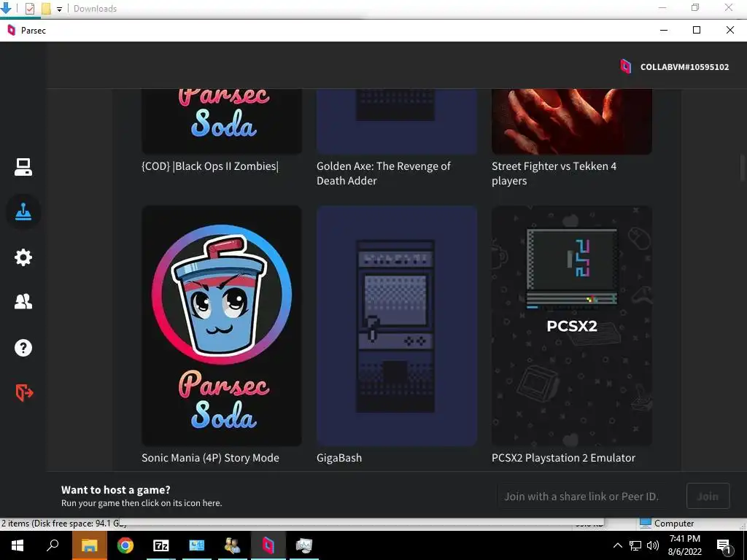Image resolution: width=747 pixels, height=560 pixels.
Task: Open the Black Ops II Zombies Parsec Soda card
Action: (x=222, y=121)
